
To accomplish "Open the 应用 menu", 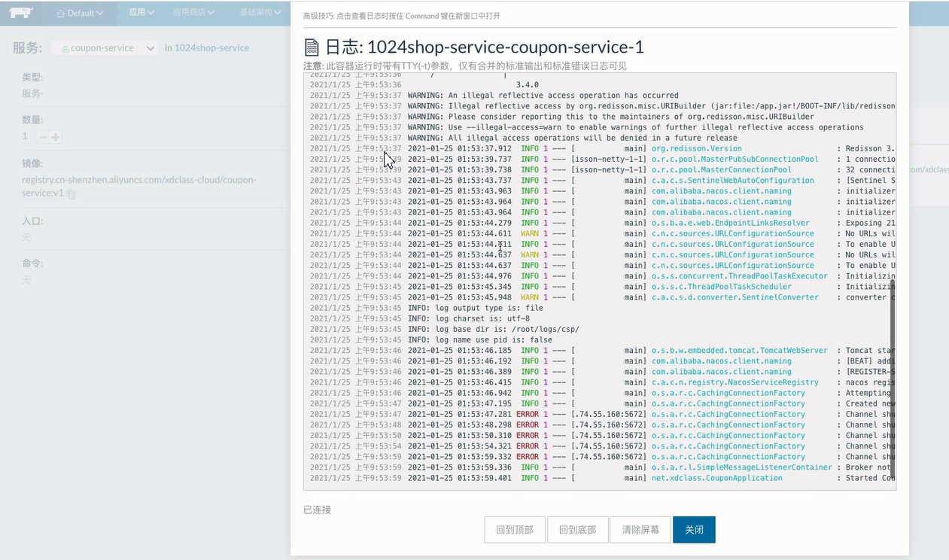I will 141,12.
